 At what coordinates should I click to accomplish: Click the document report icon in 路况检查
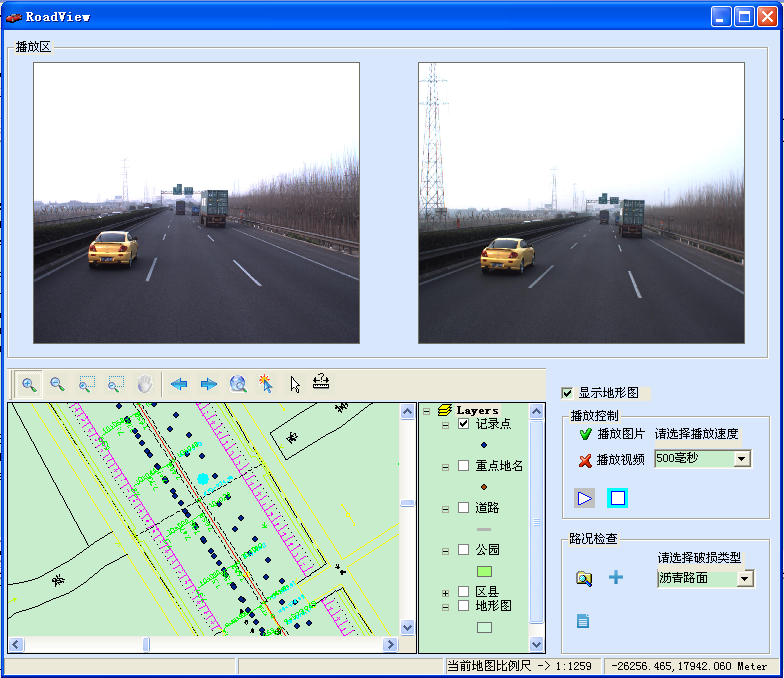click(x=583, y=621)
